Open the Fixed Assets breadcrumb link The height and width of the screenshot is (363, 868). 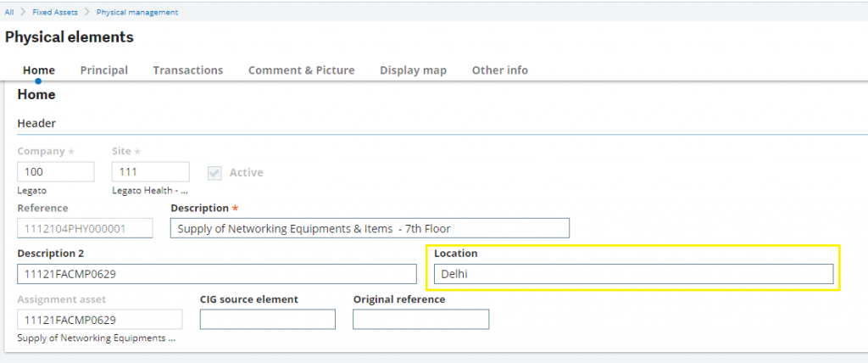[55, 12]
